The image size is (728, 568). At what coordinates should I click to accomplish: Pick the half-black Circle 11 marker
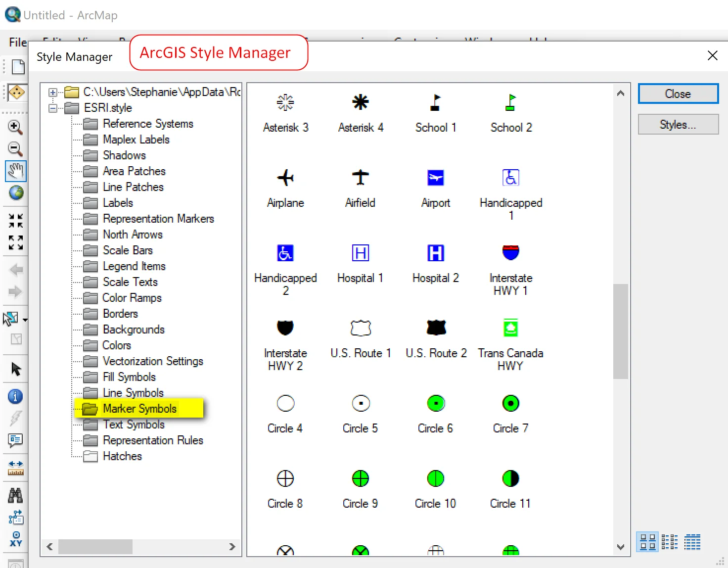(511, 478)
